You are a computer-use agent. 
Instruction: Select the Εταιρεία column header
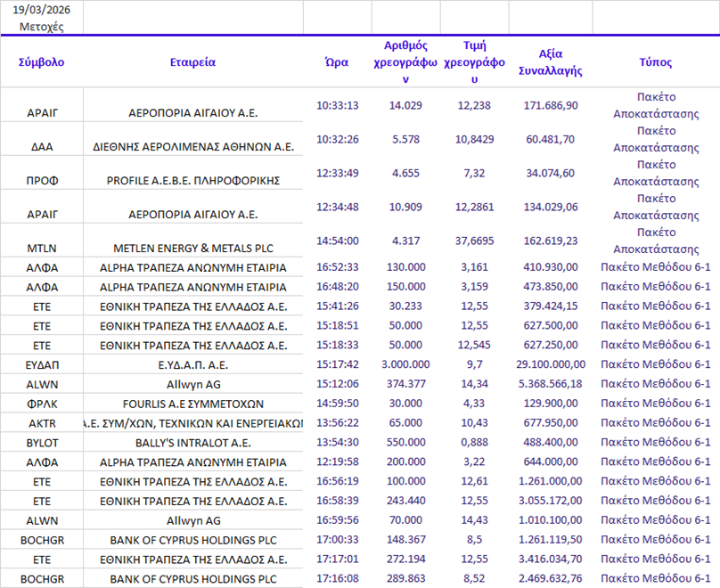coord(192,62)
